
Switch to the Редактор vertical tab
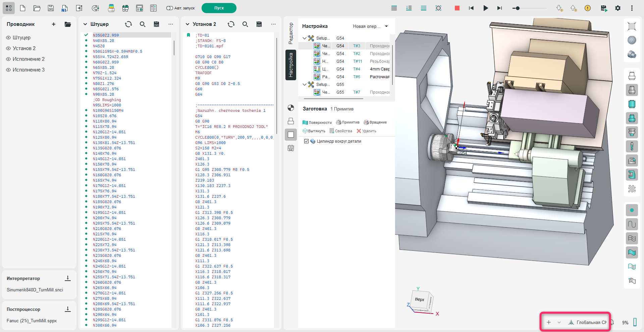click(291, 33)
